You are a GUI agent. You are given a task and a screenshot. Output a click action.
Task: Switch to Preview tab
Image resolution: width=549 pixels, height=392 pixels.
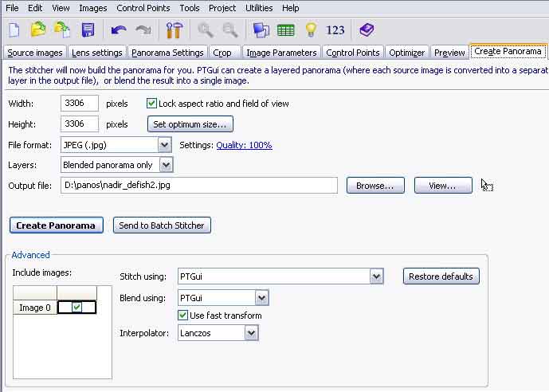(449, 53)
